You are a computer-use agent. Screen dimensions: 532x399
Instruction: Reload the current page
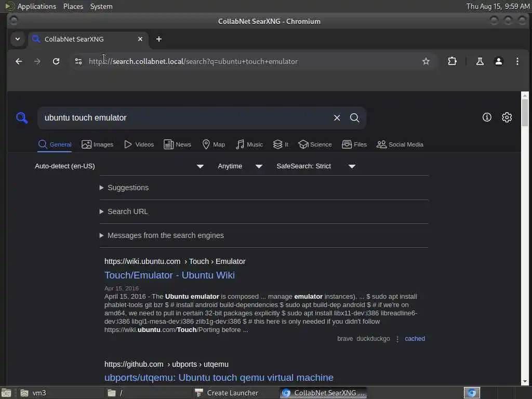[56, 61]
